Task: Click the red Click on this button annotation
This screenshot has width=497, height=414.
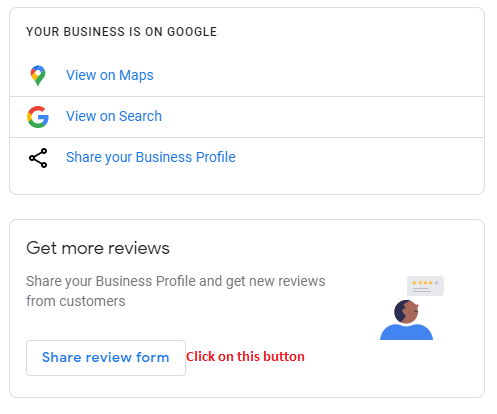Action: 245,357
